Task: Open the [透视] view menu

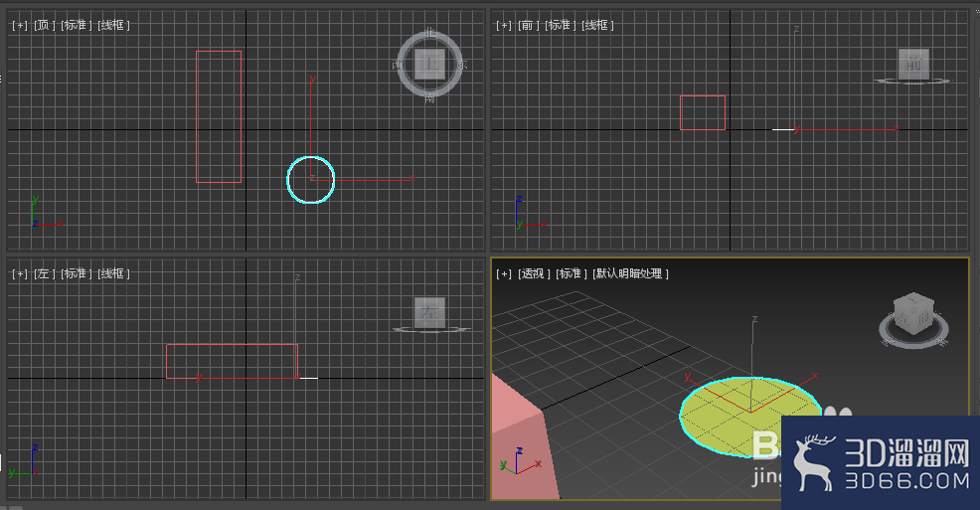Action: (534, 273)
